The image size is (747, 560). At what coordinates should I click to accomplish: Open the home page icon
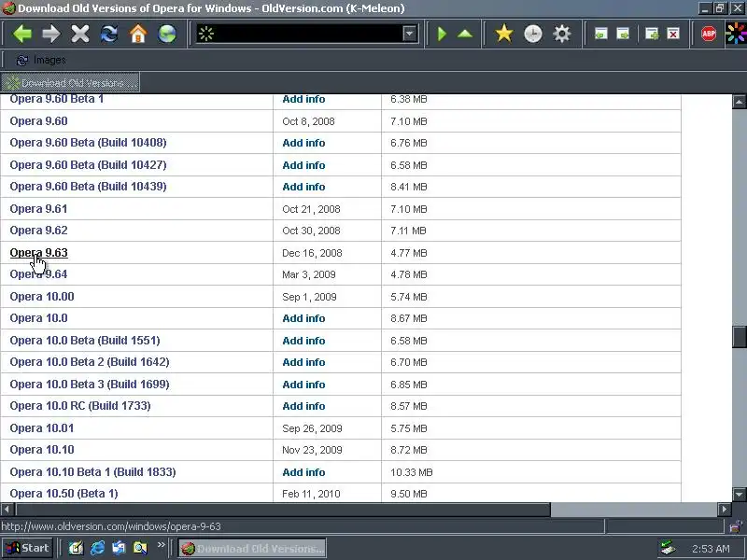[x=138, y=34]
